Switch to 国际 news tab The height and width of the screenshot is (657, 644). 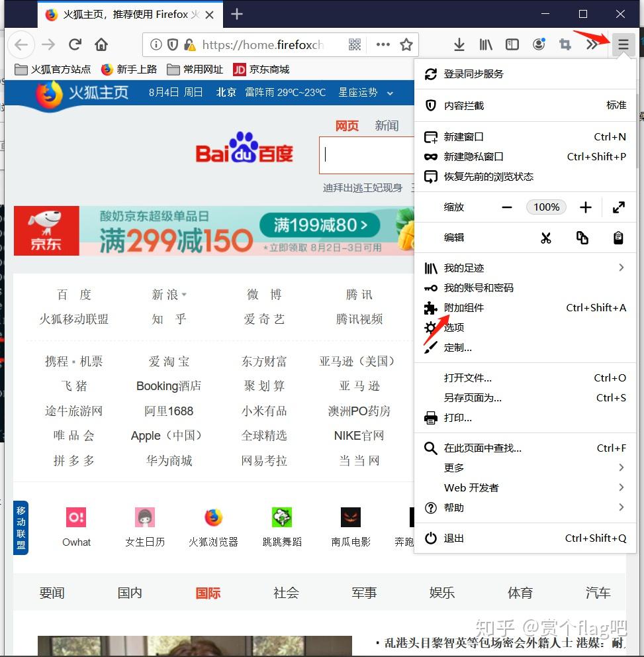coord(208,593)
